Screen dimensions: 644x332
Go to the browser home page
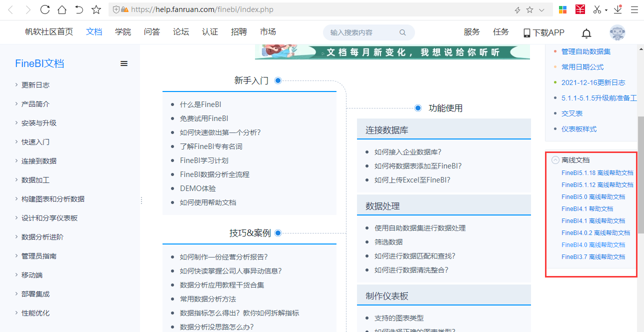pos(62,9)
